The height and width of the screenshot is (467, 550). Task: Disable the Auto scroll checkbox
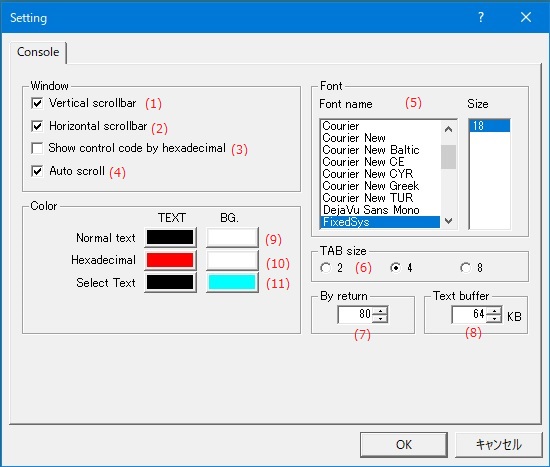pos(37,171)
